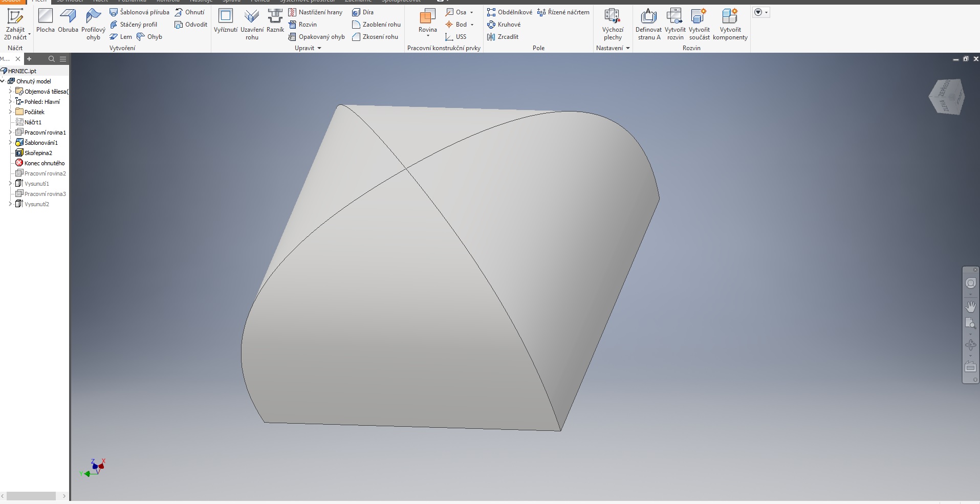Apply Zaoblení rohu corner round

pos(376,25)
